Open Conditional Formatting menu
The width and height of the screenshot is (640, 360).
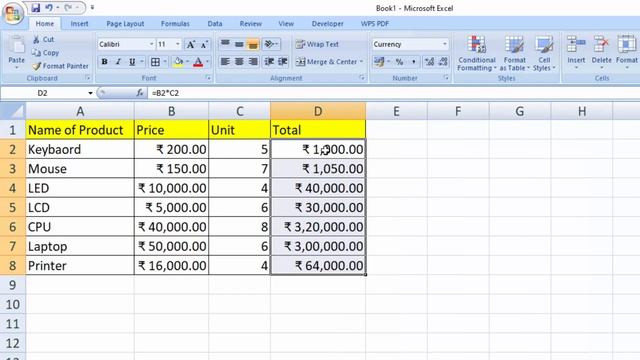click(x=476, y=53)
